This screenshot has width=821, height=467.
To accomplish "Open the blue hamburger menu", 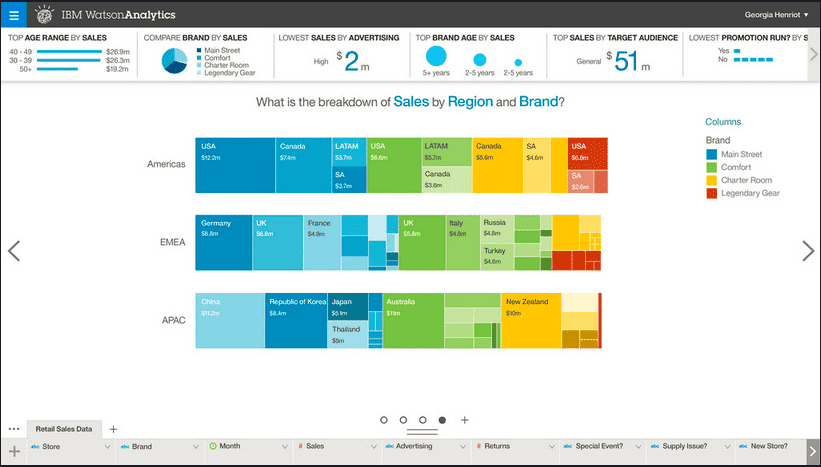I will pyautogui.click(x=14, y=15).
